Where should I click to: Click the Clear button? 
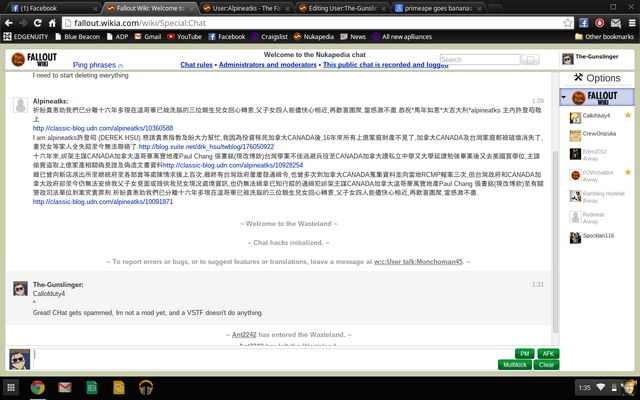click(x=546, y=365)
